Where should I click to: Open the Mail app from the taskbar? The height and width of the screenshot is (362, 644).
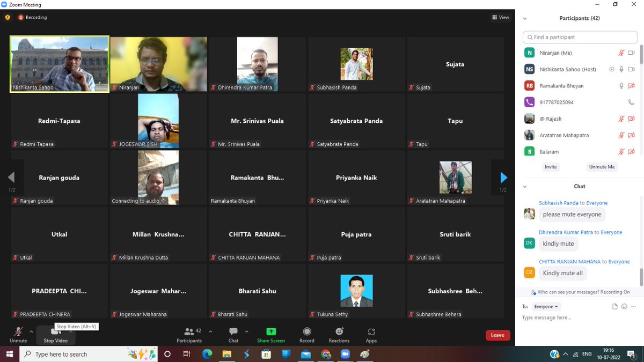pos(306,354)
